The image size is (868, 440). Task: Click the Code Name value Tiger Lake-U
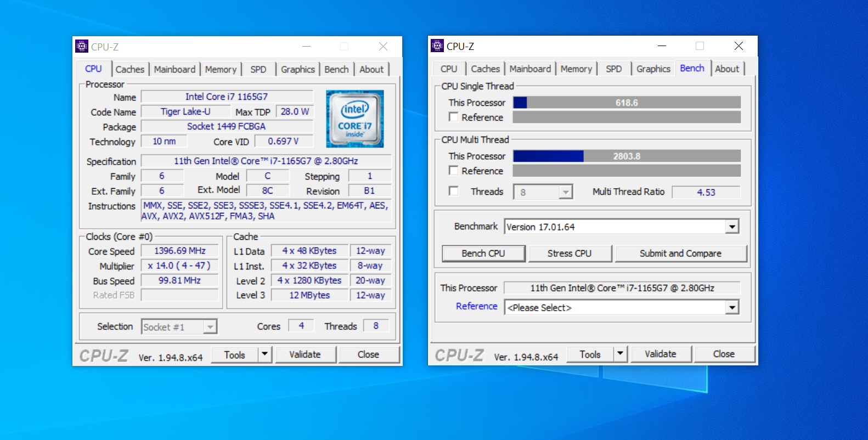[185, 111]
